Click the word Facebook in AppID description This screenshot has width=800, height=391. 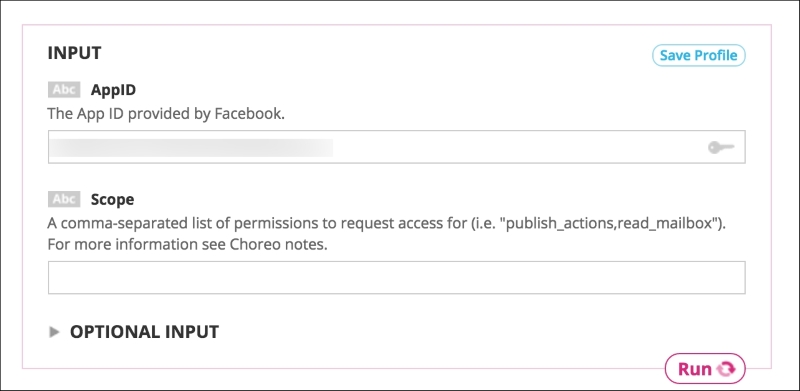pyautogui.click(x=247, y=113)
